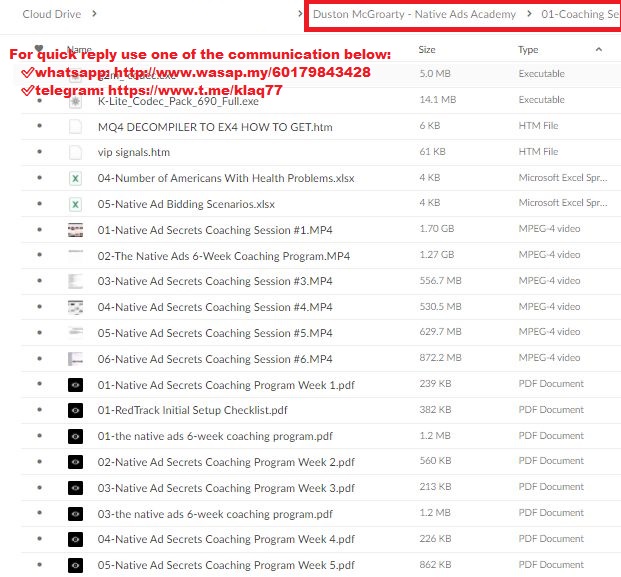Expand chevron after Native Ads Academy breadcrumb
The width and height of the screenshot is (621, 577).
tap(530, 14)
